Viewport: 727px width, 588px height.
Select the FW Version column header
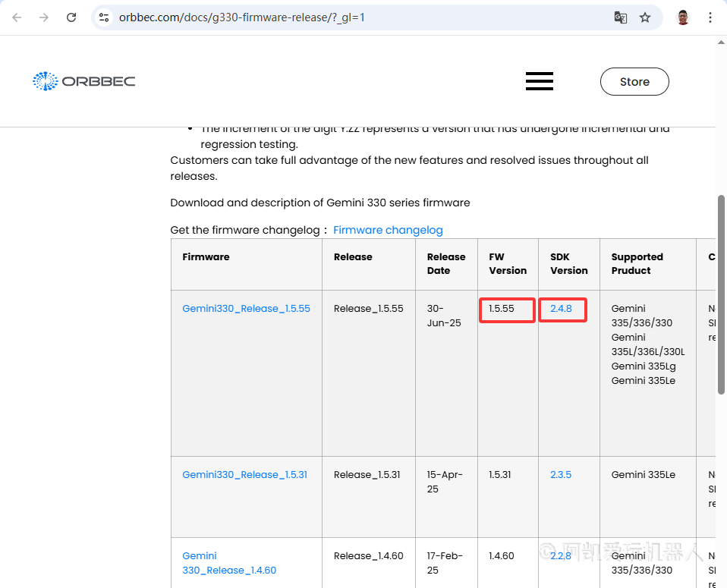pos(508,264)
